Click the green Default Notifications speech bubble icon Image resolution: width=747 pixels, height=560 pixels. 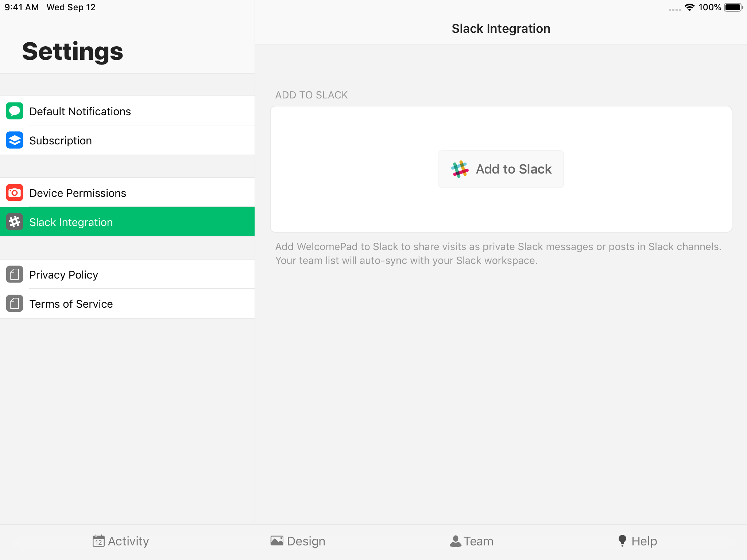tap(15, 111)
